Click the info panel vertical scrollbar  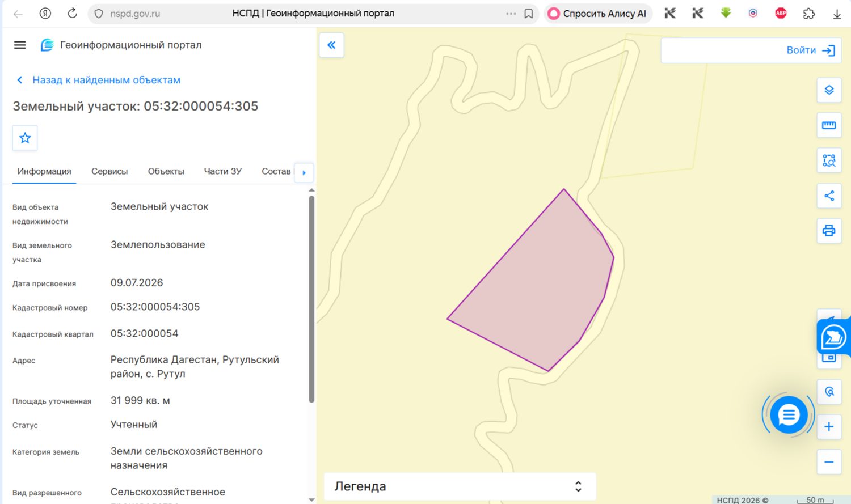click(x=311, y=299)
